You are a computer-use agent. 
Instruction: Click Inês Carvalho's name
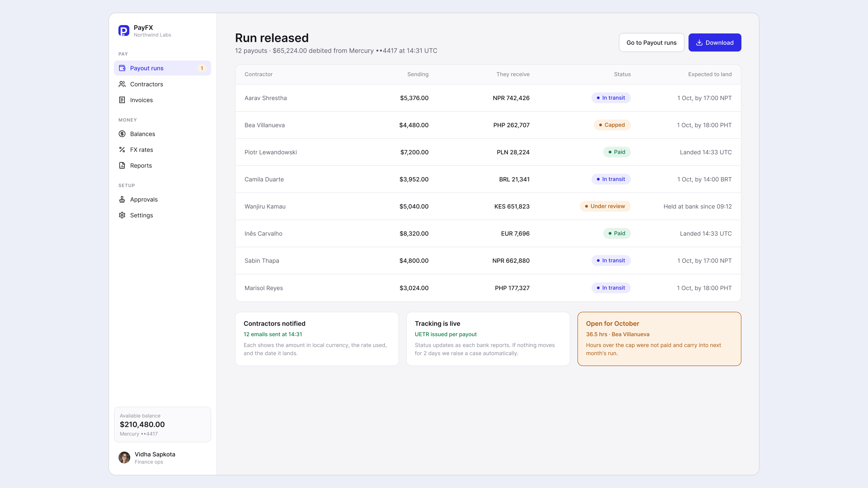pyautogui.click(x=263, y=233)
